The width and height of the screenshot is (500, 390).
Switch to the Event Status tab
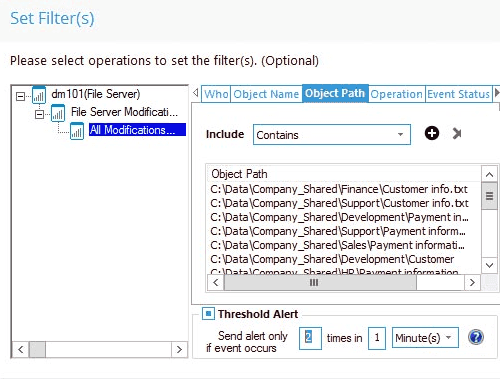[x=458, y=94]
